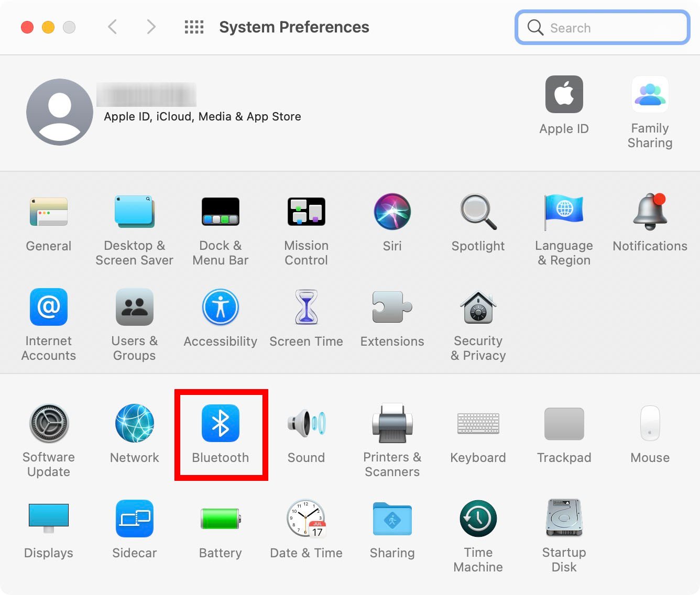Open Security & Privacy settings
Image resolution: width=700 pixels, height=595 pixels.
(478, 308)
